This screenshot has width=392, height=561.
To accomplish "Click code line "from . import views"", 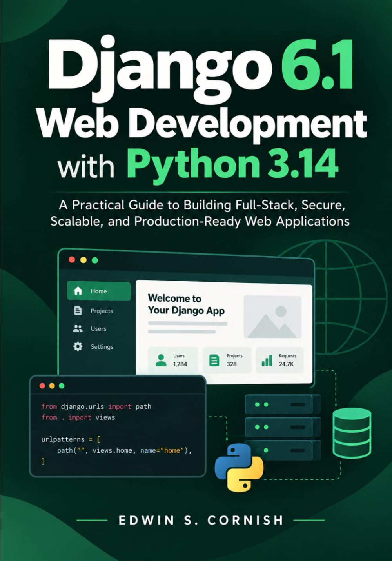I will click(x=78, y=417).
